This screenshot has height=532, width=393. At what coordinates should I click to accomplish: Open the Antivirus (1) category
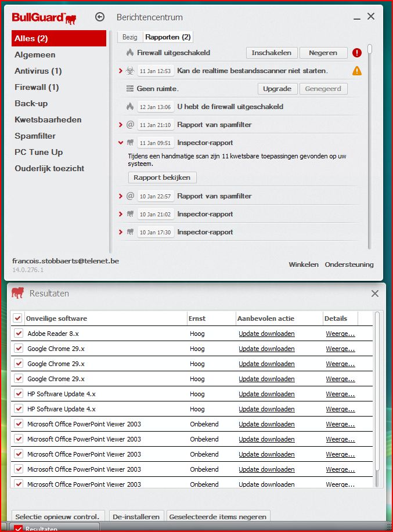(38, 71)
